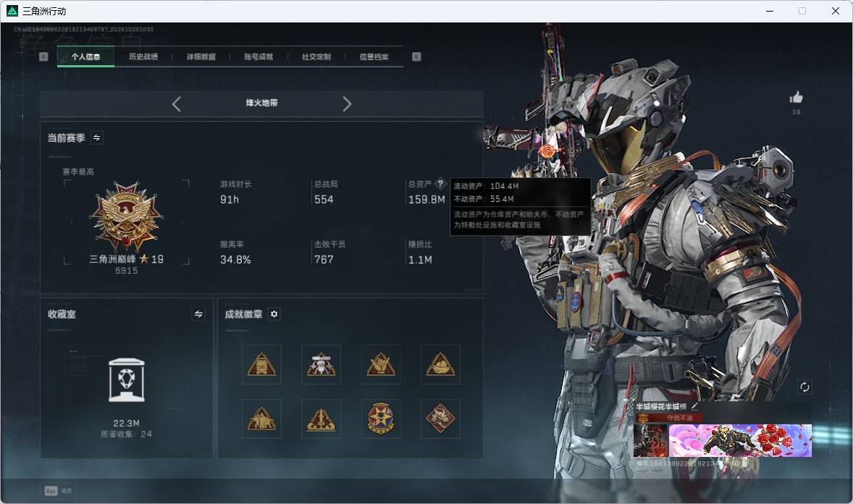
Task: Give a thumbs-up like to profile
Action: pyautogui.click(x=797, y=98)
